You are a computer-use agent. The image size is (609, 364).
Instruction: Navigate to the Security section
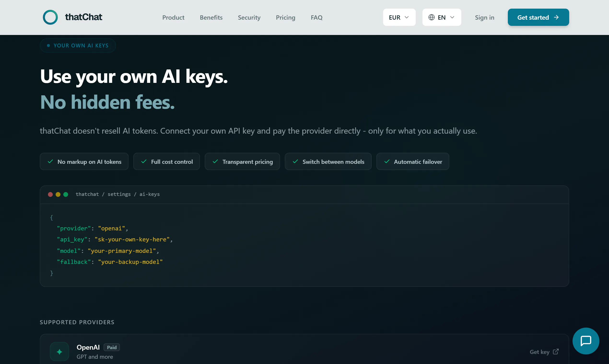[249, 17]
